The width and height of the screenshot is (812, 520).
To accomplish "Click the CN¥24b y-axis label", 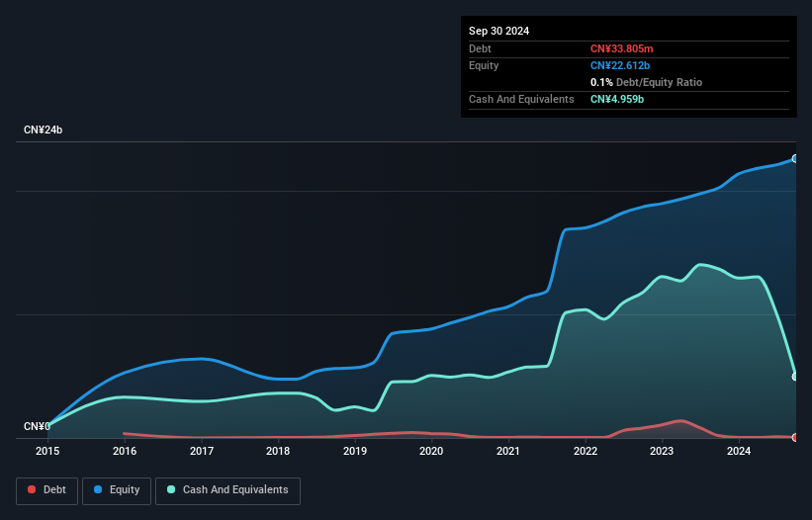I will pyautogui.click(x=43, y=130).
